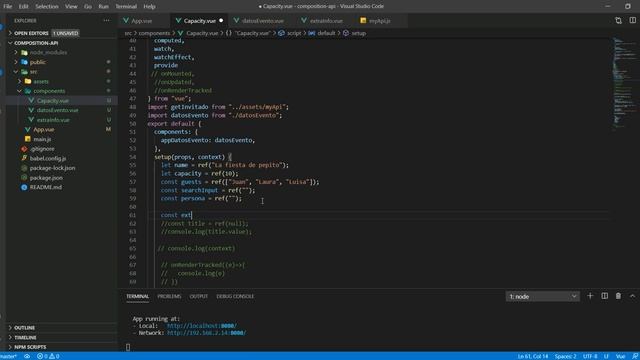
Task: Open datosEvento.vue in the file tree
Action: click(57, 110)
